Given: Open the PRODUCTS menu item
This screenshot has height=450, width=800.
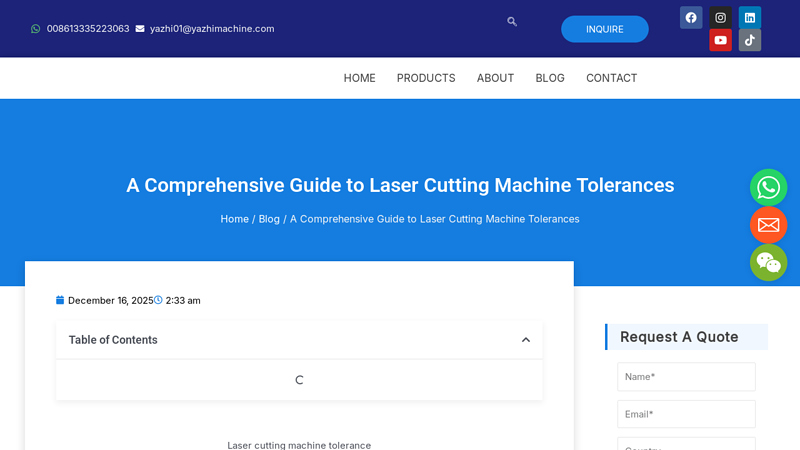Looking at the screenshot, I should click(426, 78).
